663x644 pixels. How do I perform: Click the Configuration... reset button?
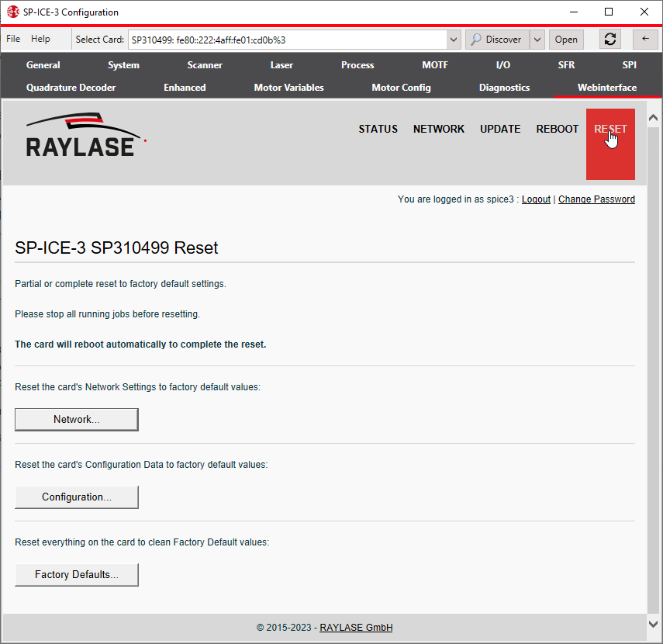coord(77,497)
